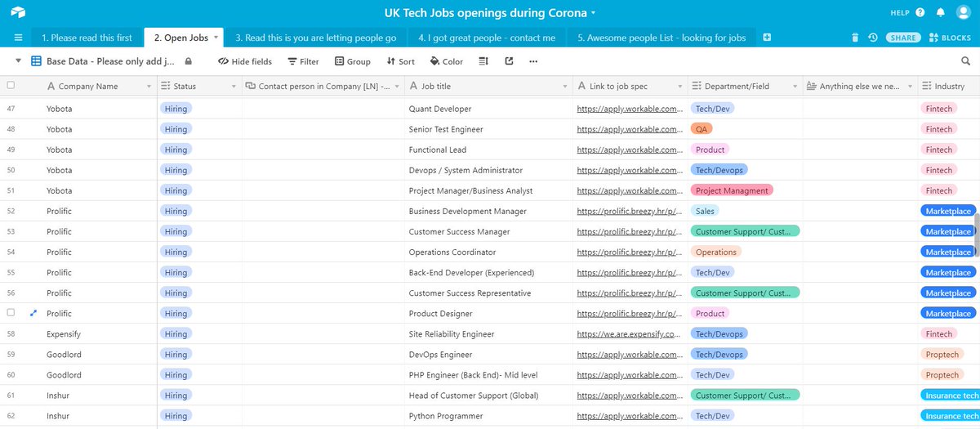
Task: Switch to '1. Please read this first' tab
Action: [x=87, y=38]
